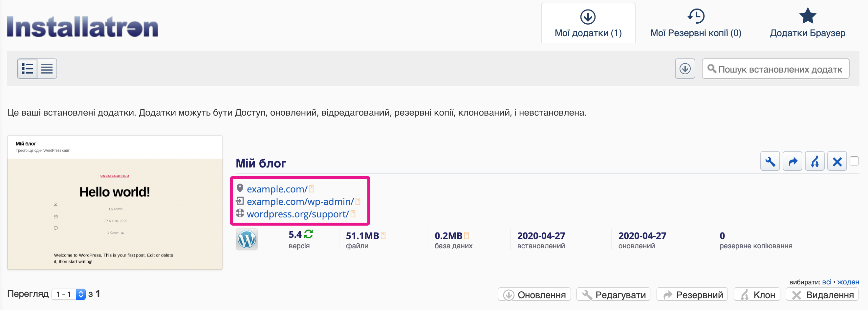Switch to the compact list view icon
The width and height of the screenshot is (868, 310).
[x=47, y=69]
